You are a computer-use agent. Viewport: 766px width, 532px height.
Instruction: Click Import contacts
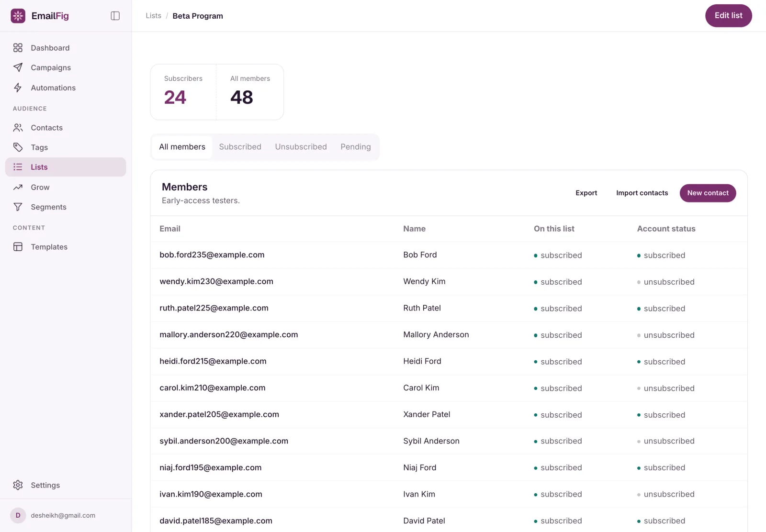642,193
